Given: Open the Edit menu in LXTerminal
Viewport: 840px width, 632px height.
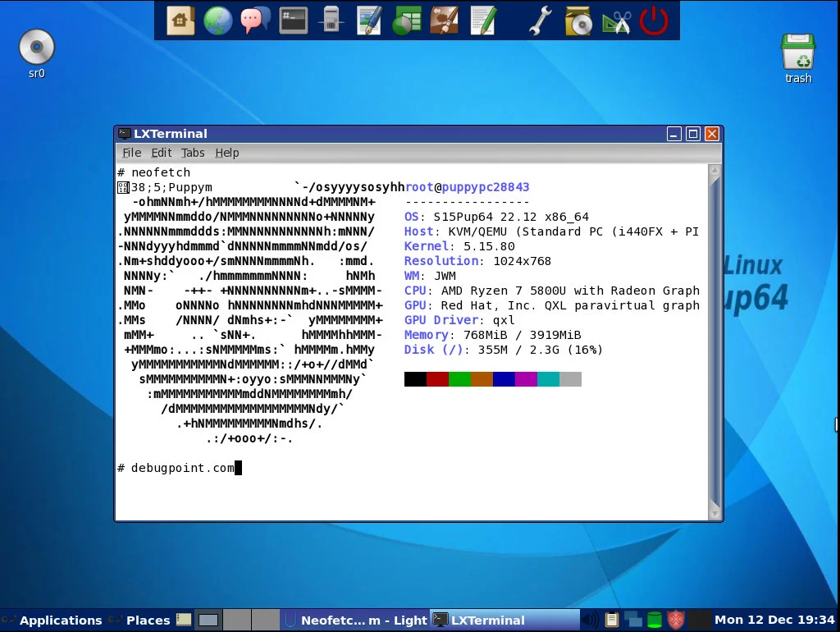Looking at the screenshot, I should coord(162,153).
